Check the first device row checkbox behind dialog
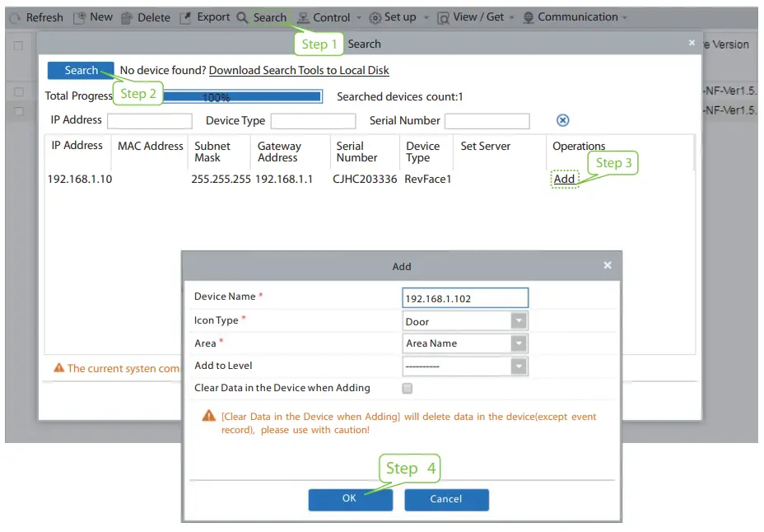 click(x=18, y=91)
